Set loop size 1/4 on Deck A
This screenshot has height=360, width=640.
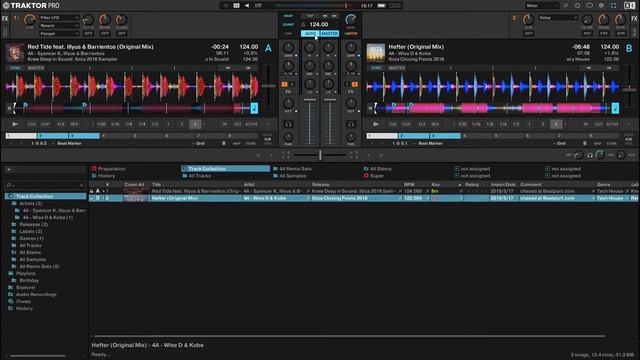(142, 124)
